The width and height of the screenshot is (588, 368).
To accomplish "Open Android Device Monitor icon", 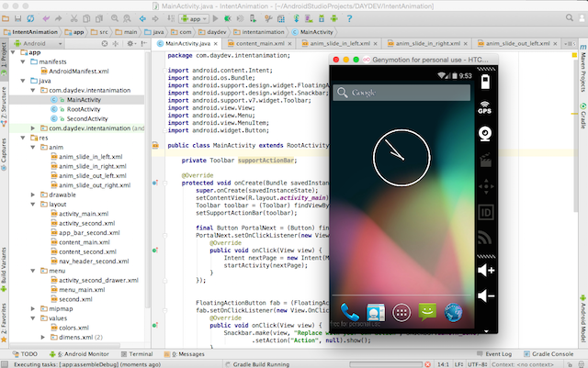I will pos(334,18).
